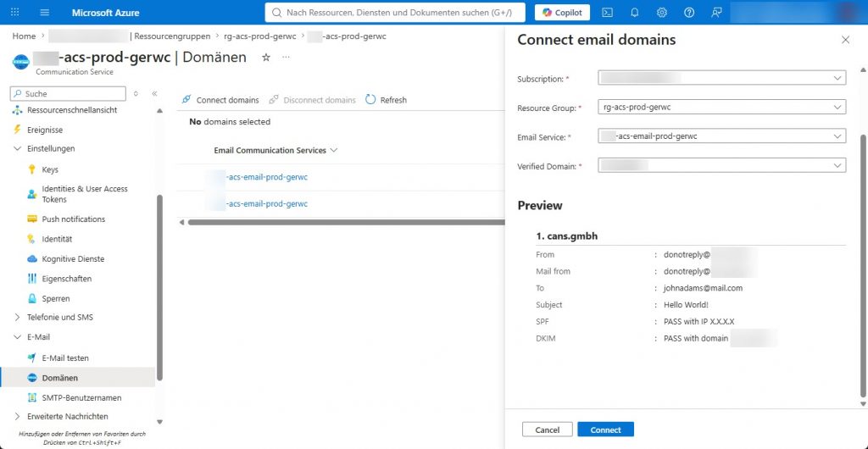
Task: Open Ressourcengruppen breadcrumb link
Action: coord(172,36)
